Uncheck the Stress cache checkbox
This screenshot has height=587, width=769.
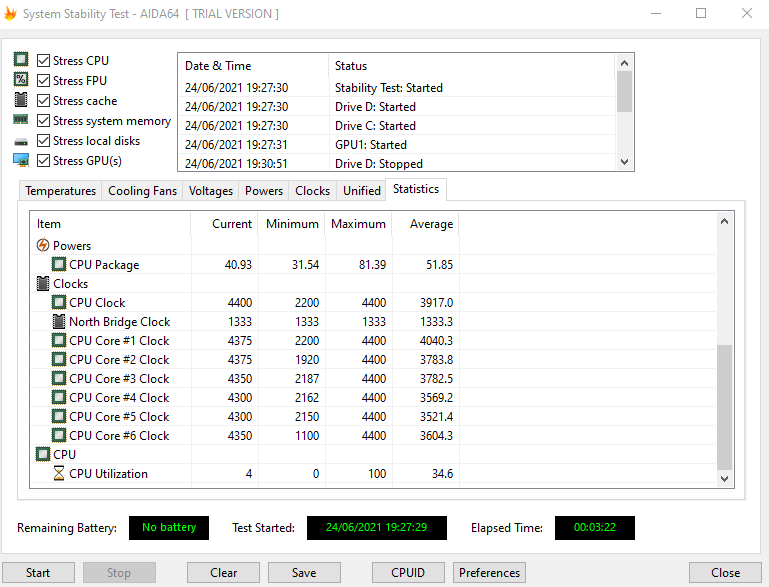click(44, 101)
